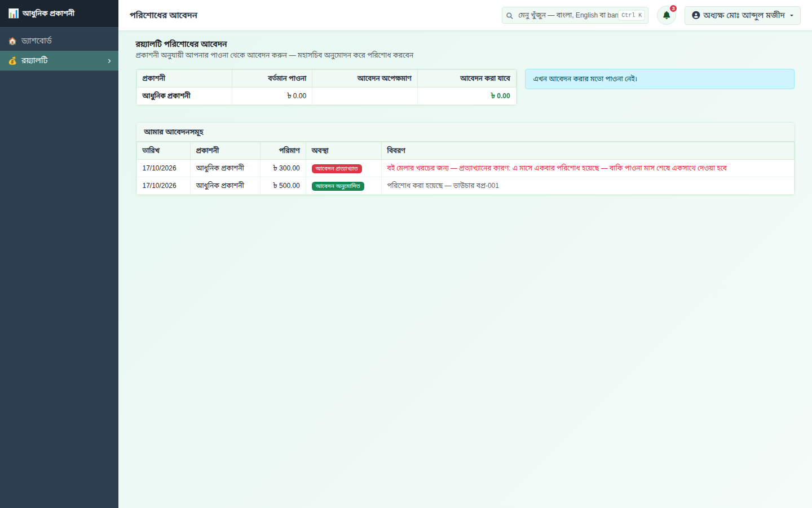The height and width of the screenshot is (508, 812).
Task: Click আধুনিক প্রকাশনী in the ৳ 300.00 row
Action: click(220, 168)
